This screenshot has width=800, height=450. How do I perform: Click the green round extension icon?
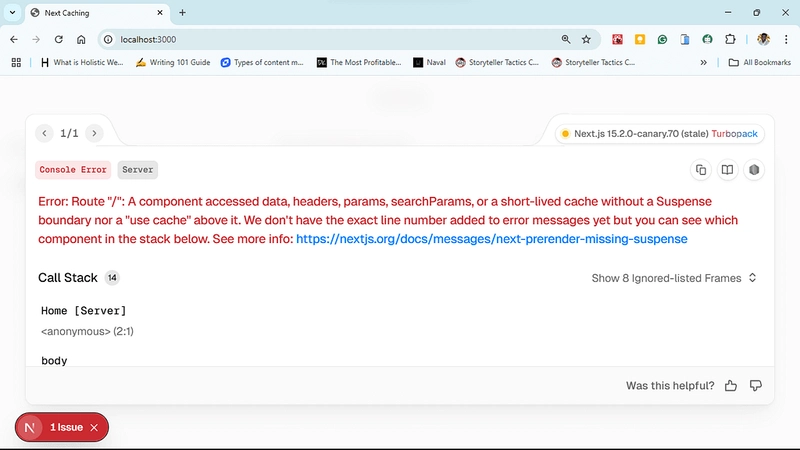[x=707, y=39]
